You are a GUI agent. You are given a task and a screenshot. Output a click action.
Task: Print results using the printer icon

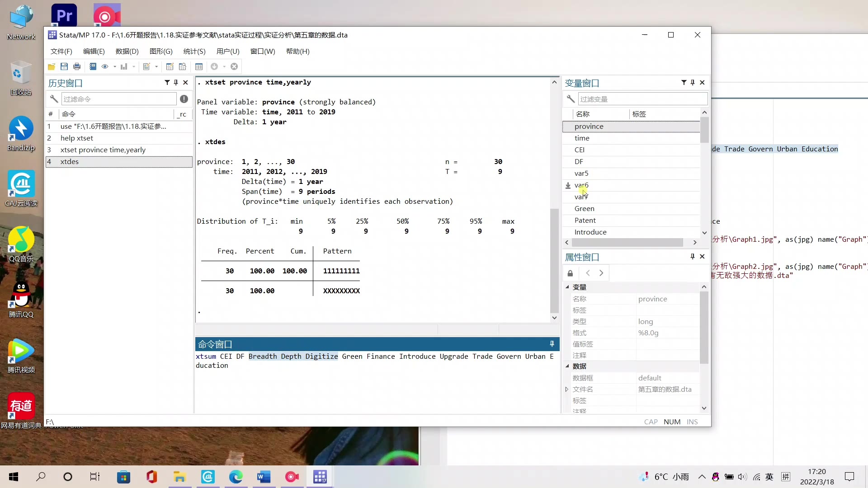[77, 66]
